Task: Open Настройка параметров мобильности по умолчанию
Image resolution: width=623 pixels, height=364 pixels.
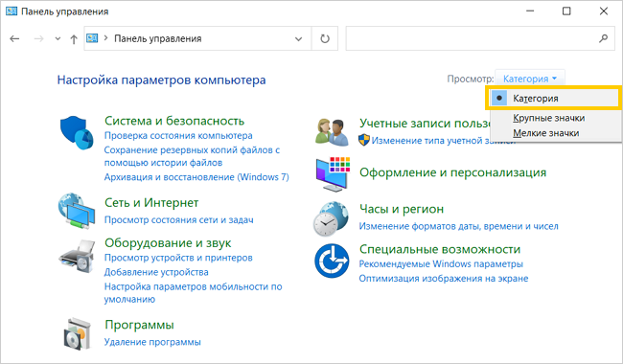Action: 193,292
